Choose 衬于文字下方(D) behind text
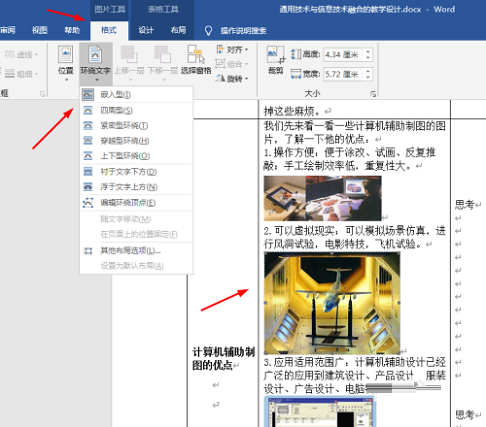Viewport: 486px width, 427px height. [x=136, y=172]
